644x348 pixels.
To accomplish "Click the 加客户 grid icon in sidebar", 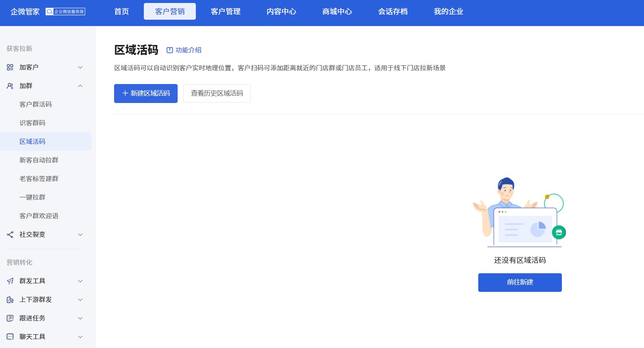I will [10, 67].
